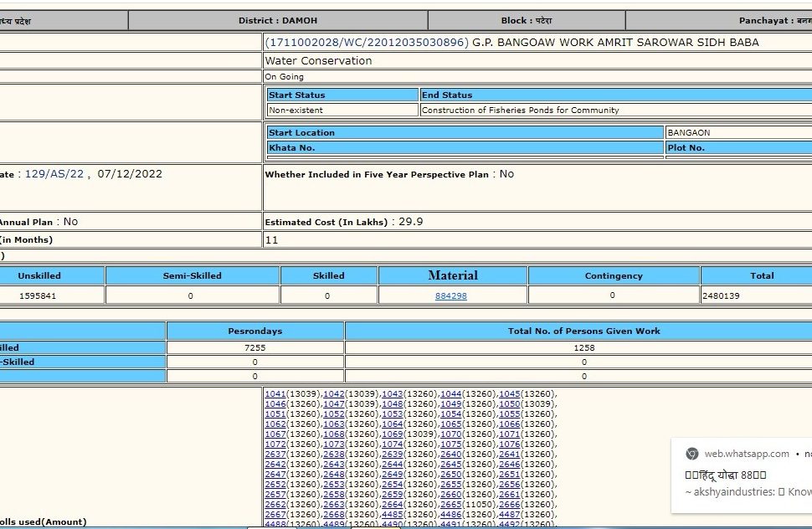Open muster roll 2641 link

click(509, 455)
